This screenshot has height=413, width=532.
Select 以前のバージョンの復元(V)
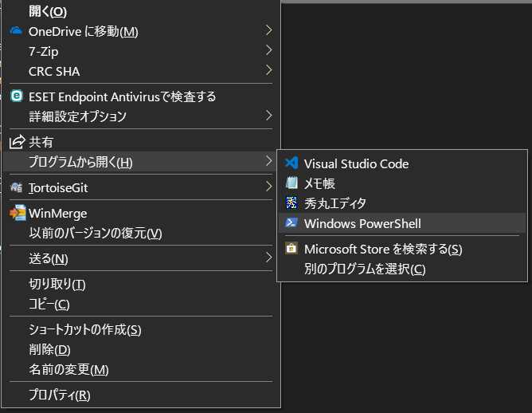coord(141,233)
